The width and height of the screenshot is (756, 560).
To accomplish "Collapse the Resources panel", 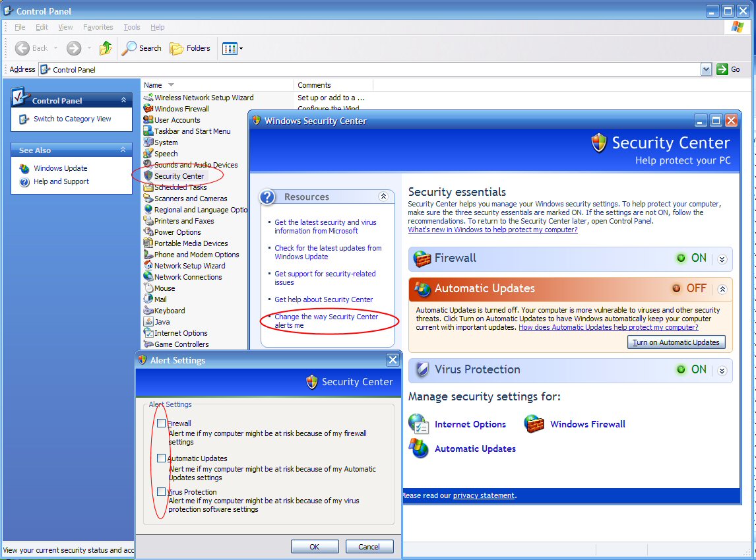I will click(383, 196).
